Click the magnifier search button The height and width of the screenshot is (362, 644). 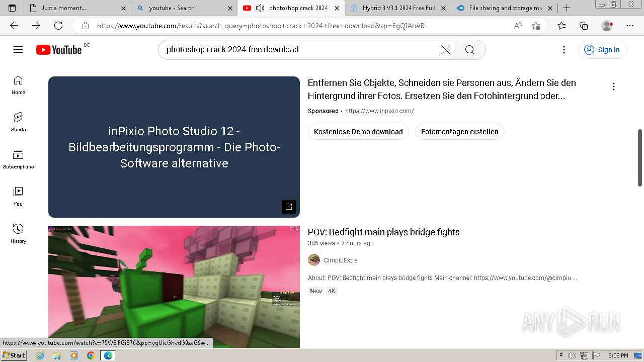(469, 49)
